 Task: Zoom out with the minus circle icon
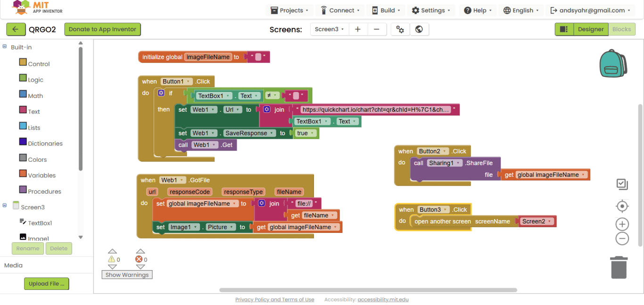click(622, 239)
